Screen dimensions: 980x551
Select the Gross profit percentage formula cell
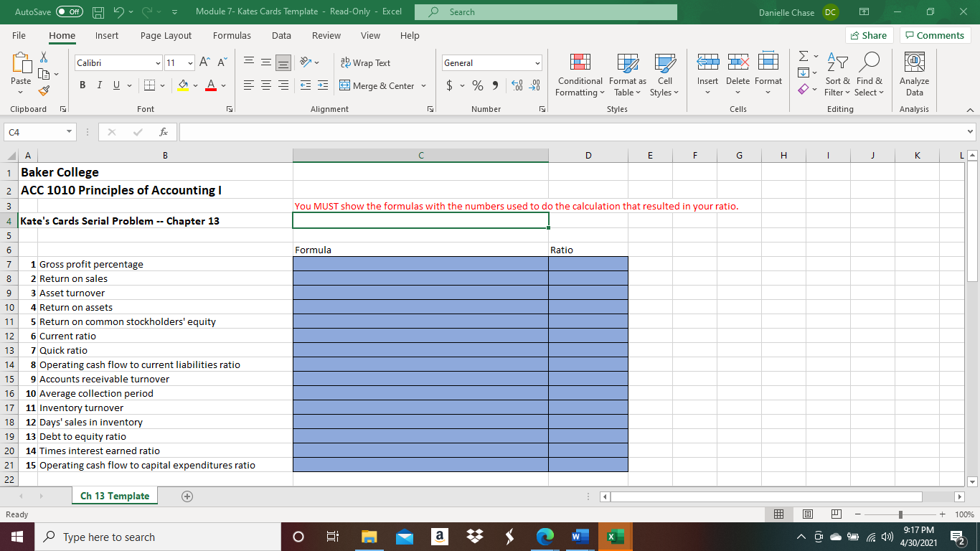point(420,264)
